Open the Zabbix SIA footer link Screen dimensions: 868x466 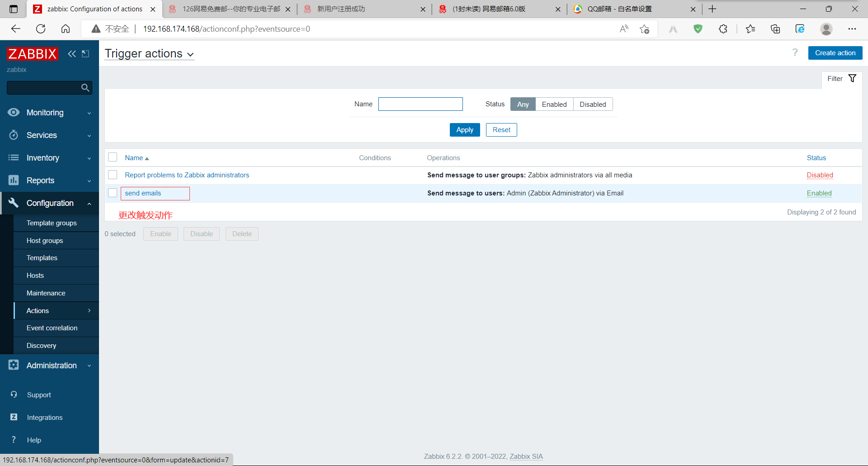click(x=526, y=456)
